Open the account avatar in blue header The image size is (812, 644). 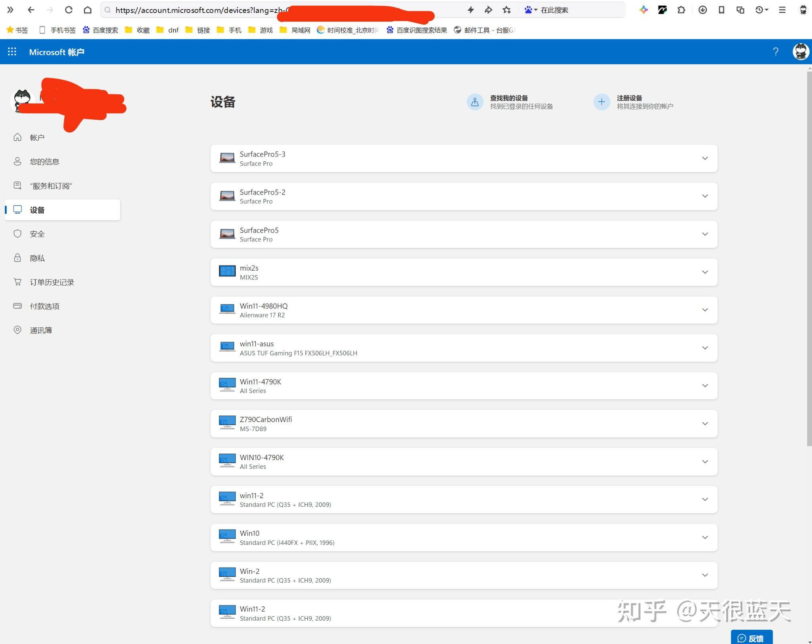coord(801,52)
